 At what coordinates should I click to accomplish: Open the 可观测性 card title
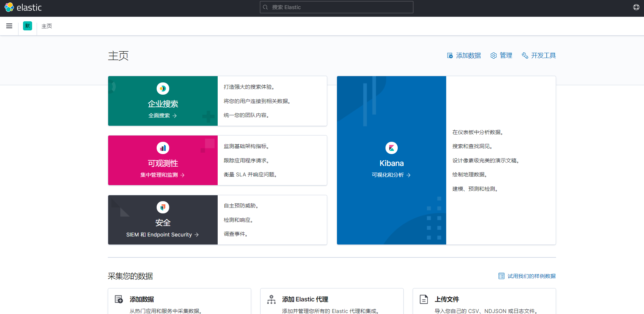pyautogui.click(x=163, y=163)
